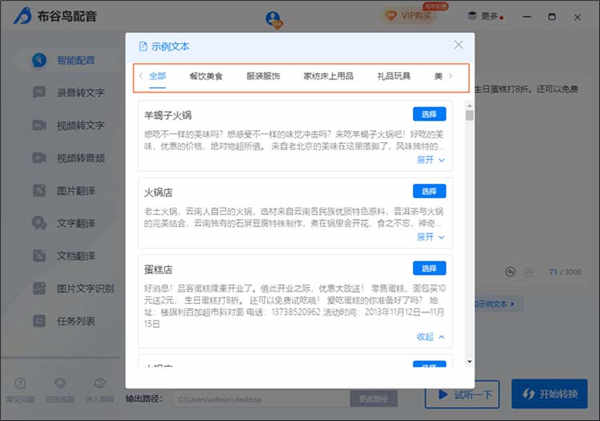Open 任务列表 label in sidebar
The image size is (600, 421).
tap(76, 321)
